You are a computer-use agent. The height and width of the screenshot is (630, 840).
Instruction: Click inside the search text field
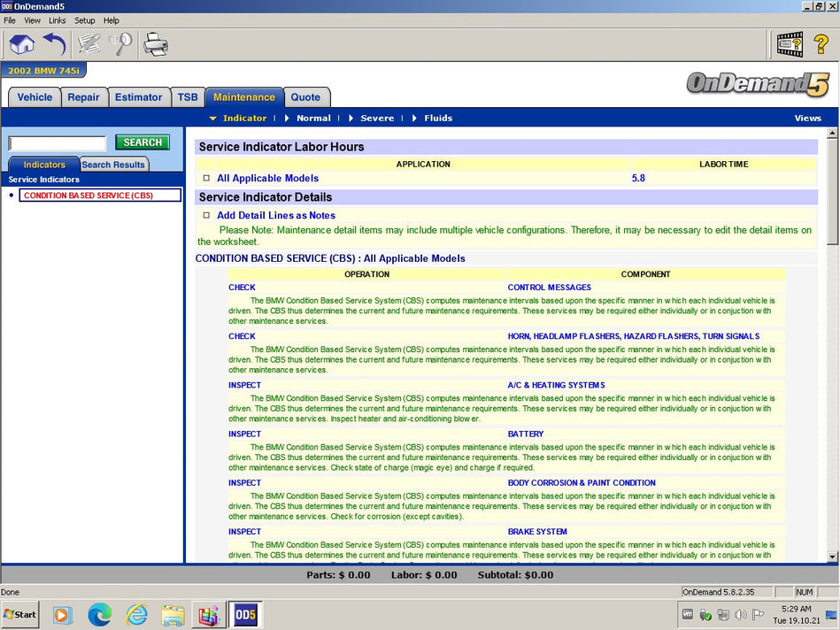[58, 143]
